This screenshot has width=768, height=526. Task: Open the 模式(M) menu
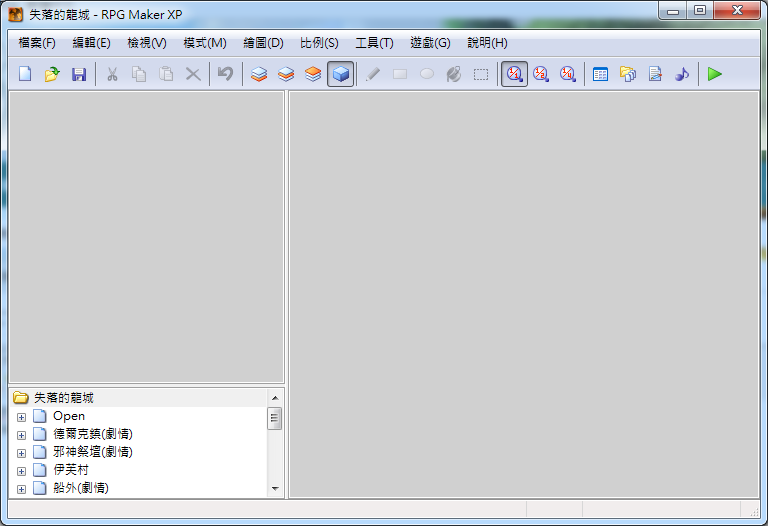click(x=205, y=43)
